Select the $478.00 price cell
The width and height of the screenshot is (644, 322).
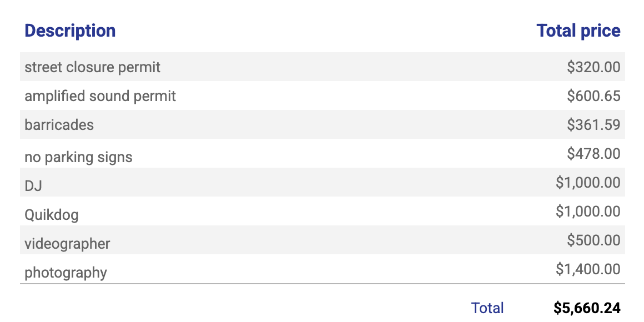click(x=593, y=154)
